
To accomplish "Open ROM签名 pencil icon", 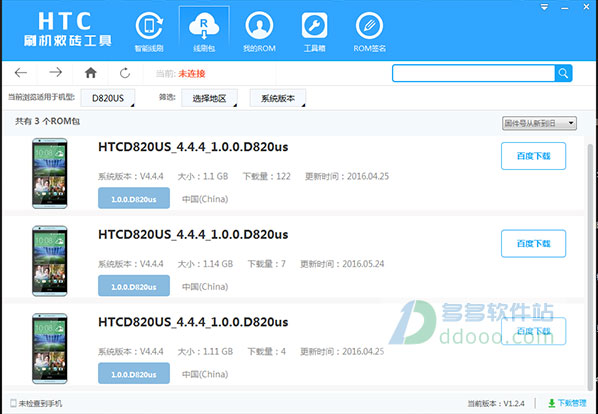I will (x=370, y=32).
